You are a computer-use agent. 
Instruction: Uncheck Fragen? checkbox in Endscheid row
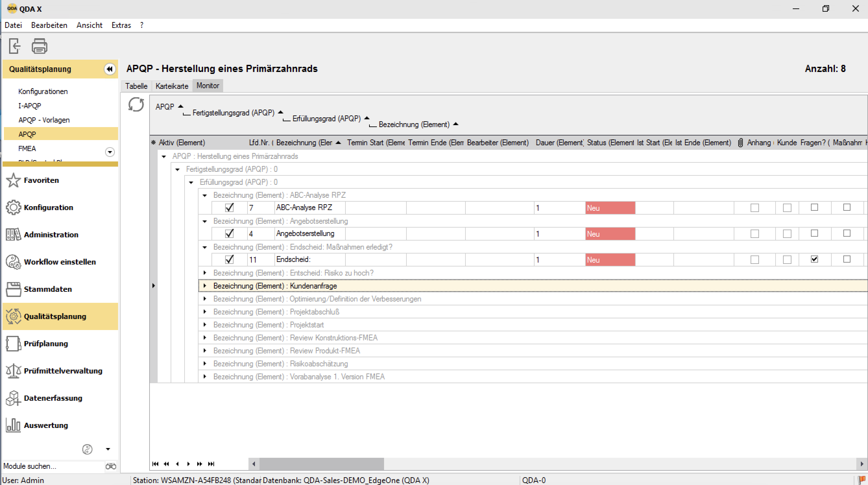(814, 259)
